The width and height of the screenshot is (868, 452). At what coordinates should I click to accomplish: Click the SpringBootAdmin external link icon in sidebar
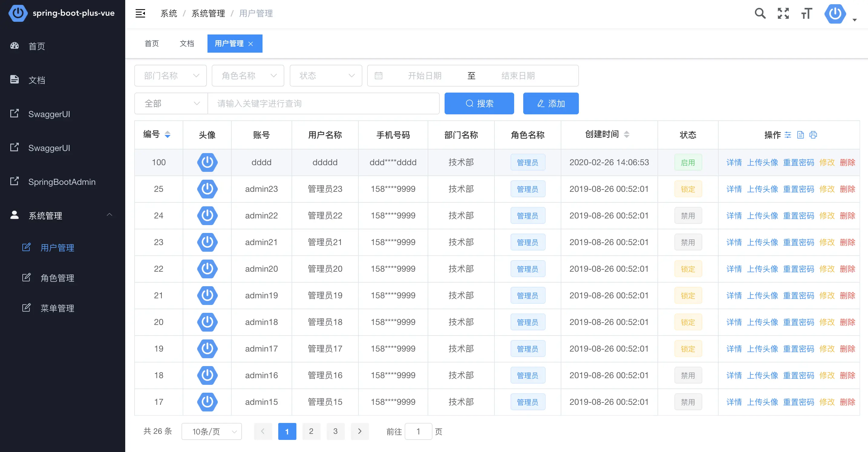14,181
